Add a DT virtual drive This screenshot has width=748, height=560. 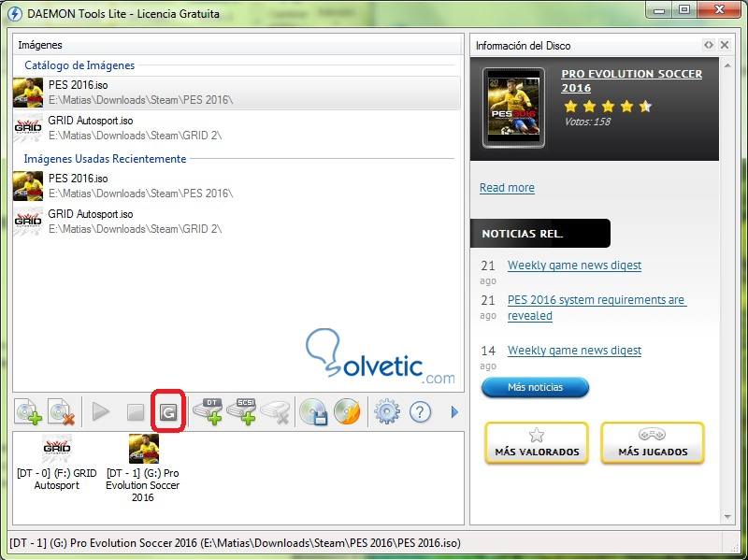point(208,411)
